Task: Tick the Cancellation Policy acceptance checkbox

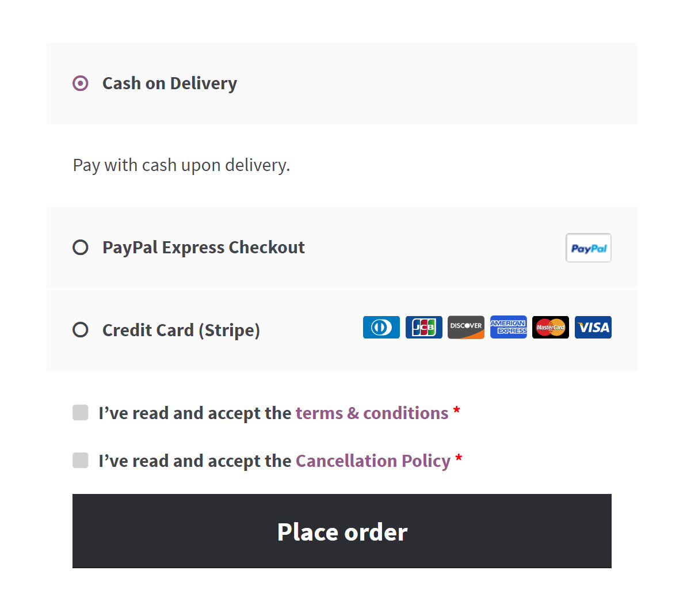Action: tap(81, 461)
